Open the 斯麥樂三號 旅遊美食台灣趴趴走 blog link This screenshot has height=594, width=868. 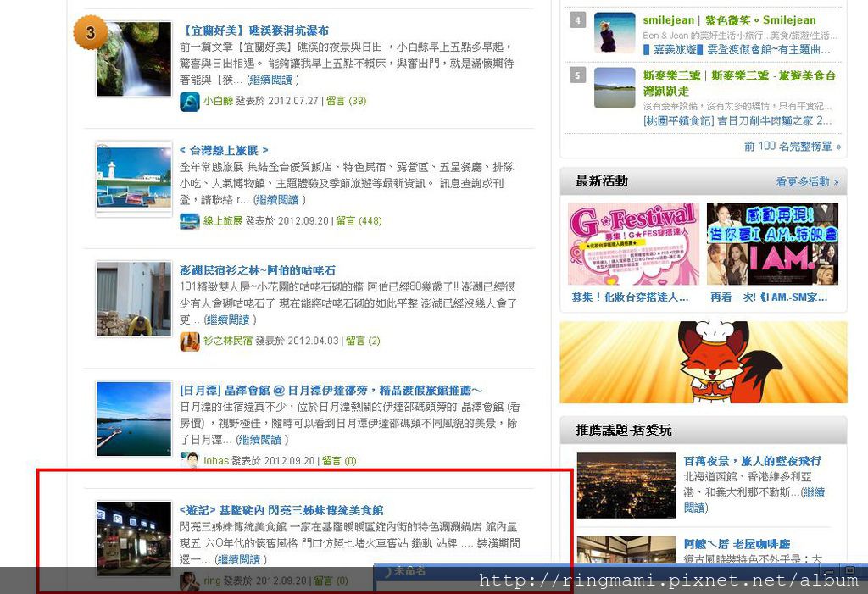tap(739, 83)
